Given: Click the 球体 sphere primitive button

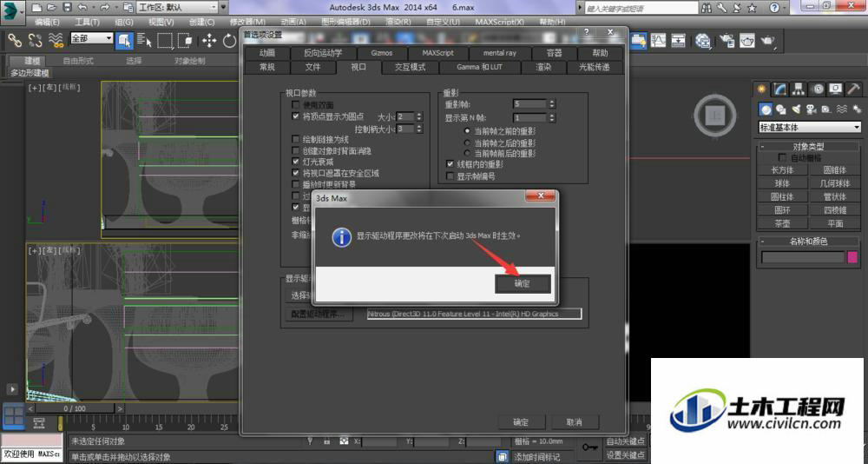Looking at the screenshot, I should [782, 183].
